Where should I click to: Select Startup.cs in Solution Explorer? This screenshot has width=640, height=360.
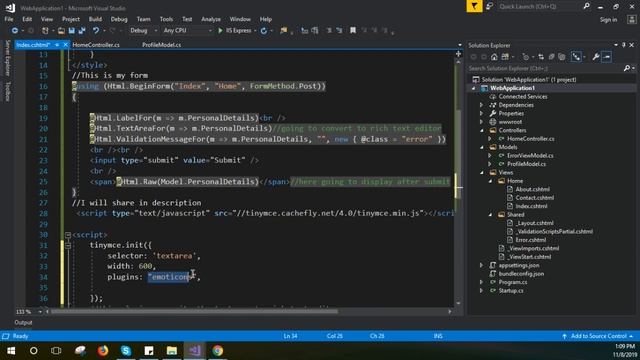(511, 291)
